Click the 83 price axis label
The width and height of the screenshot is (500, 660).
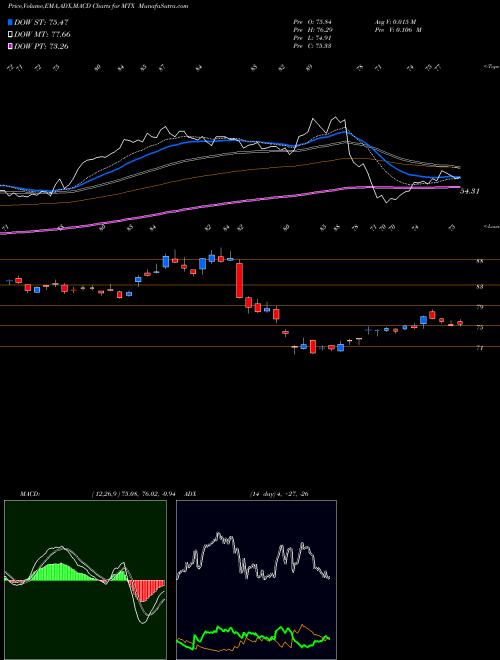479,287
